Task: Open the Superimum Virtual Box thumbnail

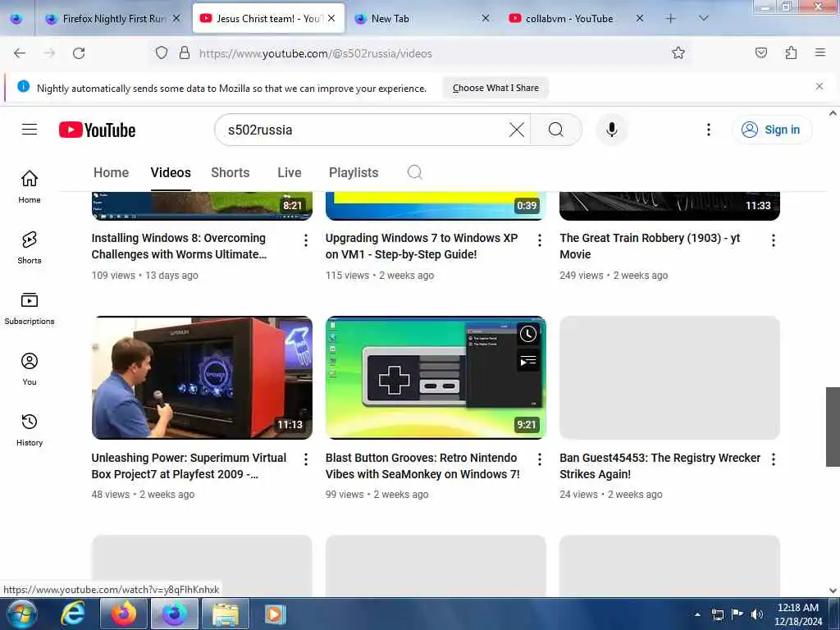Action: point(202,377)
